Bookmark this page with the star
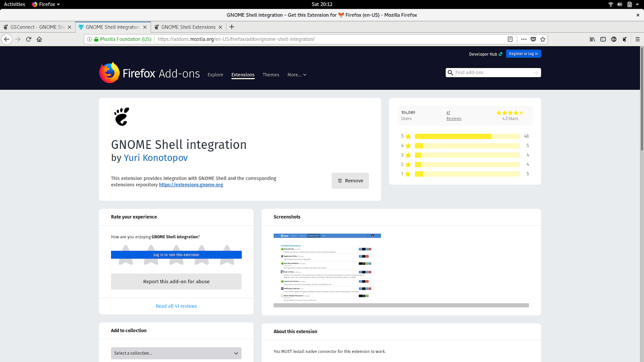 pyautogui.click(x=543, y=39)
